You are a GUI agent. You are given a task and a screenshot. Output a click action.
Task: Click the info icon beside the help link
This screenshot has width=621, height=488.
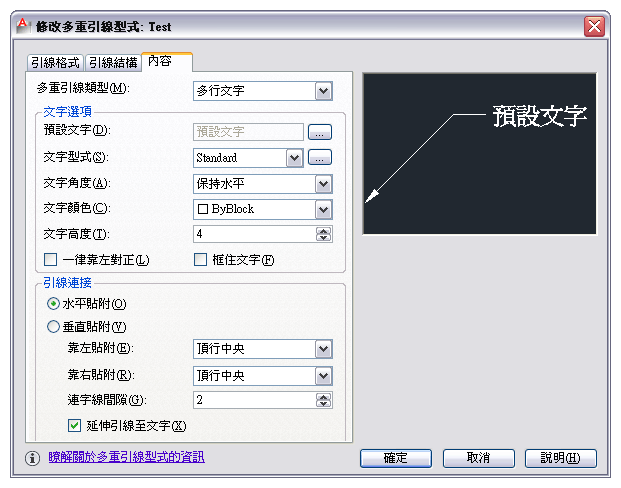(32, 458)
